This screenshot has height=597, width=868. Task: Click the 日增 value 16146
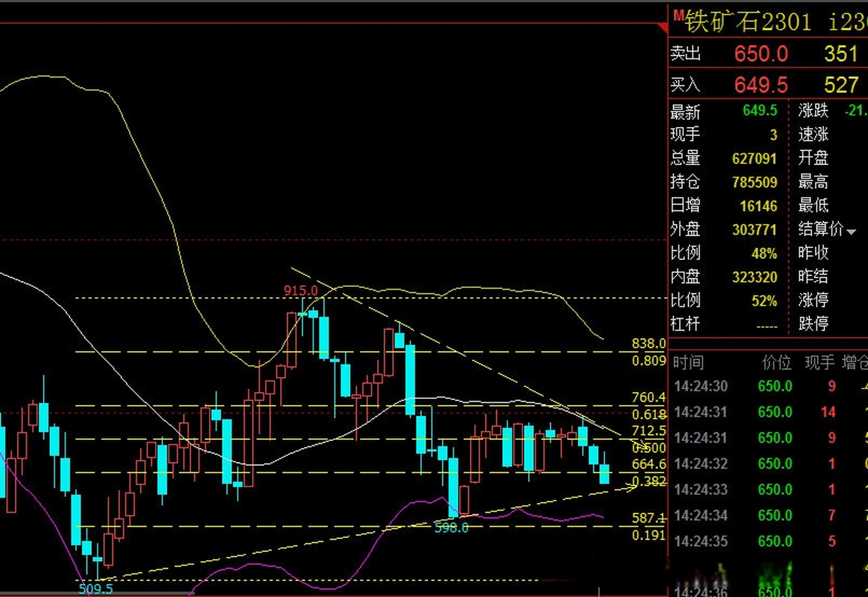pos(759,206)
